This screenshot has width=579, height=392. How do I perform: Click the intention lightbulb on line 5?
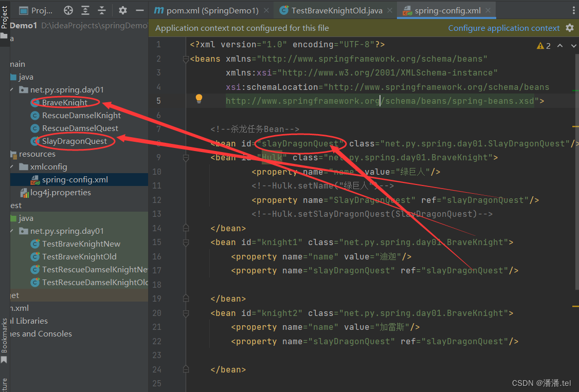(x=198, y=99)
